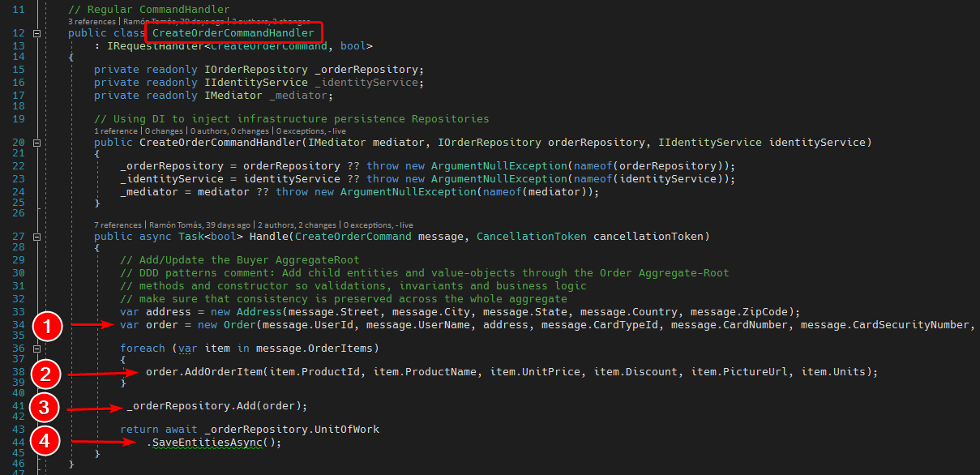This screenshot has height=475, width=980.
Task: Collapse the foreach block at line 36
Action: pos(36,348)
